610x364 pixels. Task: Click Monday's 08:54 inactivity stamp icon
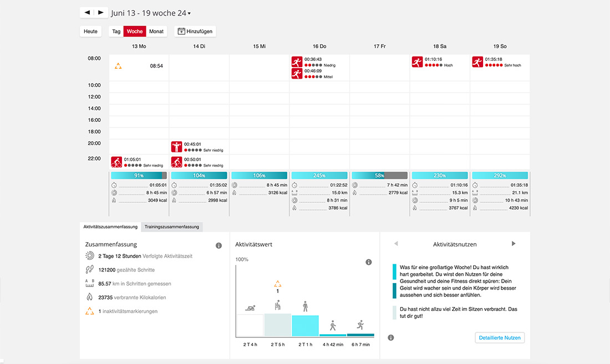click(118, 66)
